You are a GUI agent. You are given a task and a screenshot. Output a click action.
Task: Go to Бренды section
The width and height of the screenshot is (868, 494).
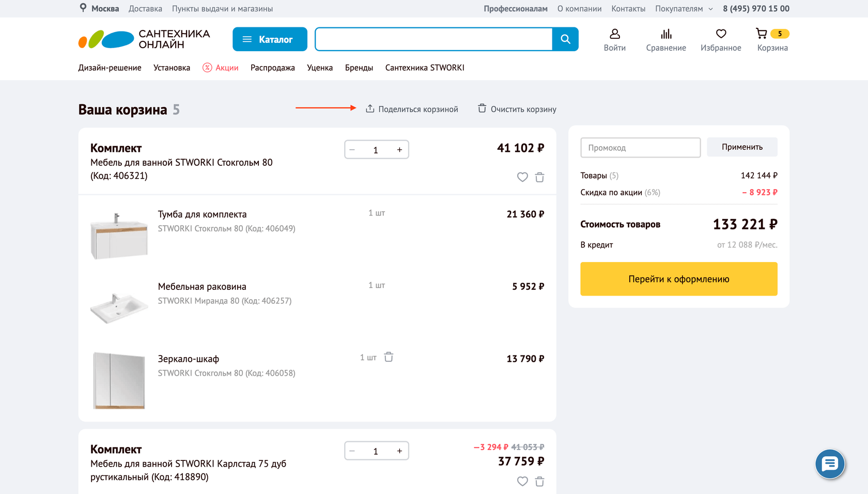[359, 68]
